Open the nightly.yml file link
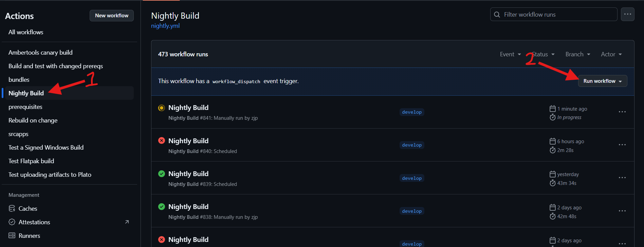The image size is (644, 247). click(x=165, y=26)
